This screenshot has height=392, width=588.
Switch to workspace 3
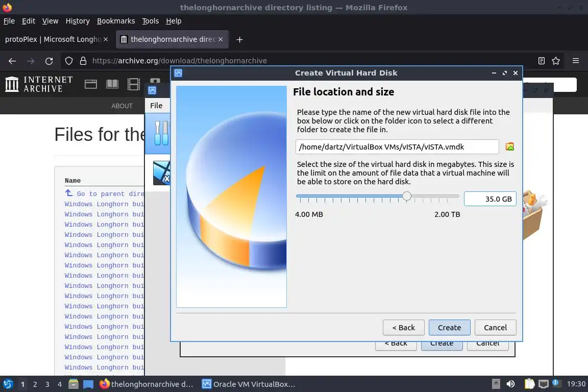pyautogui.click(x=47, y=384)
